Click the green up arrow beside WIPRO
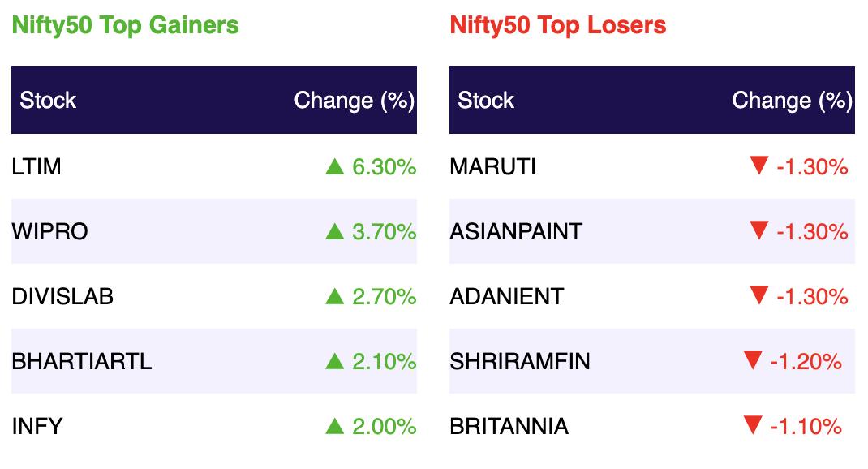The width and height of the screenshot is (868, 469). coord(335,231)
